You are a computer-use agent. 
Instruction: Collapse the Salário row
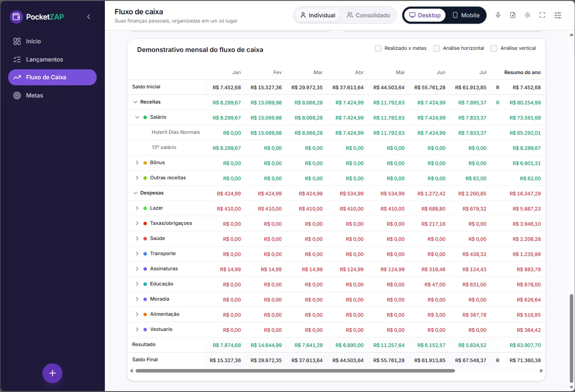point(137,117)
